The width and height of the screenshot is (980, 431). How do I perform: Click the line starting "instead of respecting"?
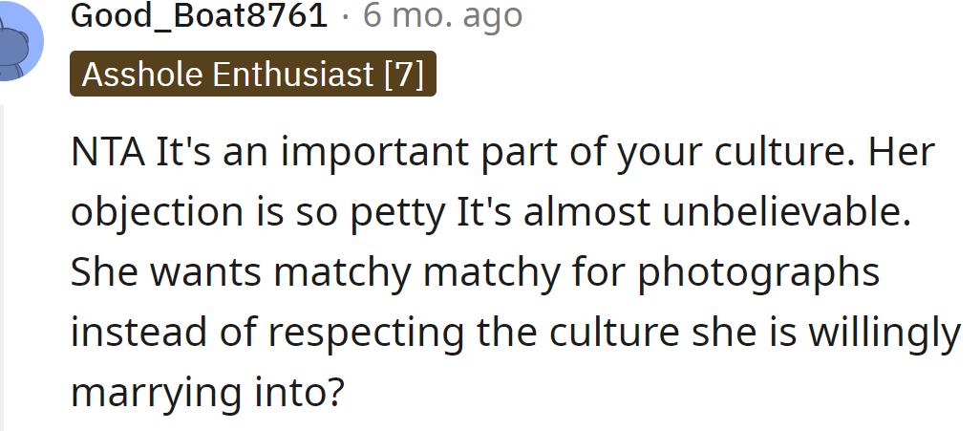click(514, 333)
